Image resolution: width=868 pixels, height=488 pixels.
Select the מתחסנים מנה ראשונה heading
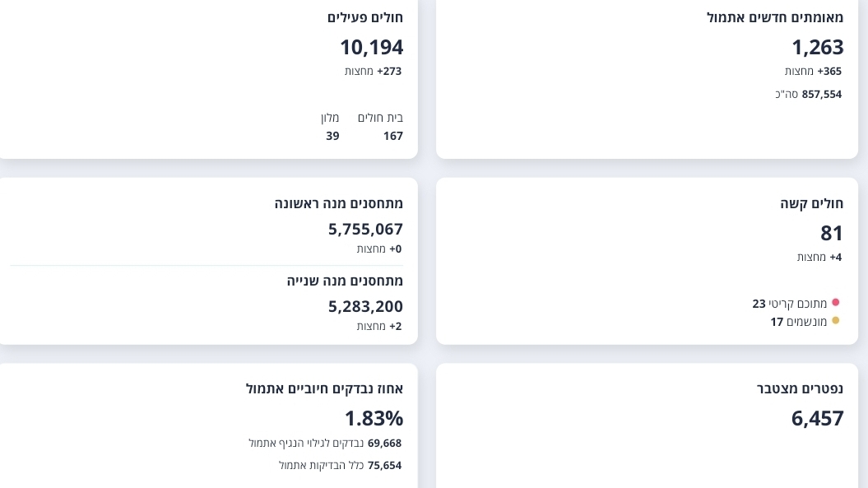tap(338, 203)
